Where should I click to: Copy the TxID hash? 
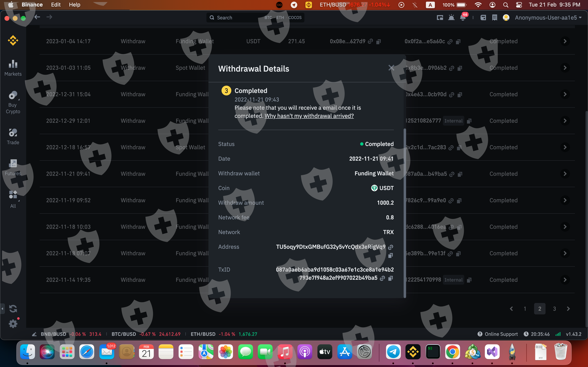[x=390, y=278]
